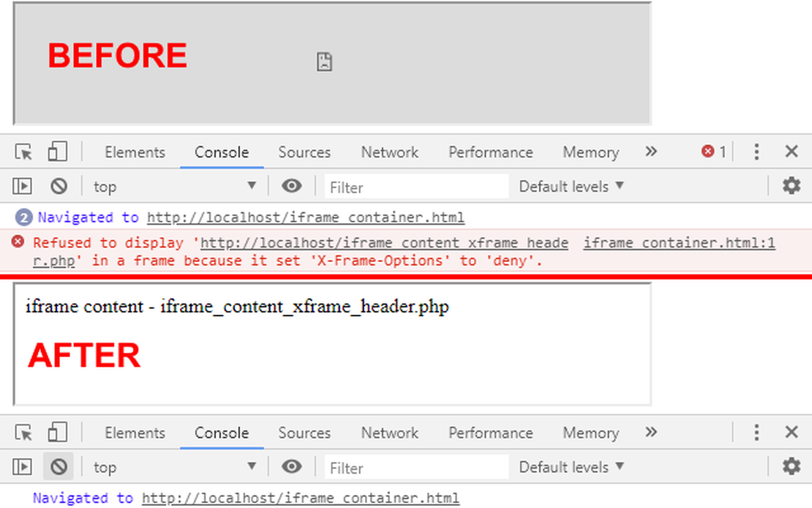Select the inspect element icon in AFTER panel
The height and width of the screenshot is (508, 812).
click(x=22, y=433)
